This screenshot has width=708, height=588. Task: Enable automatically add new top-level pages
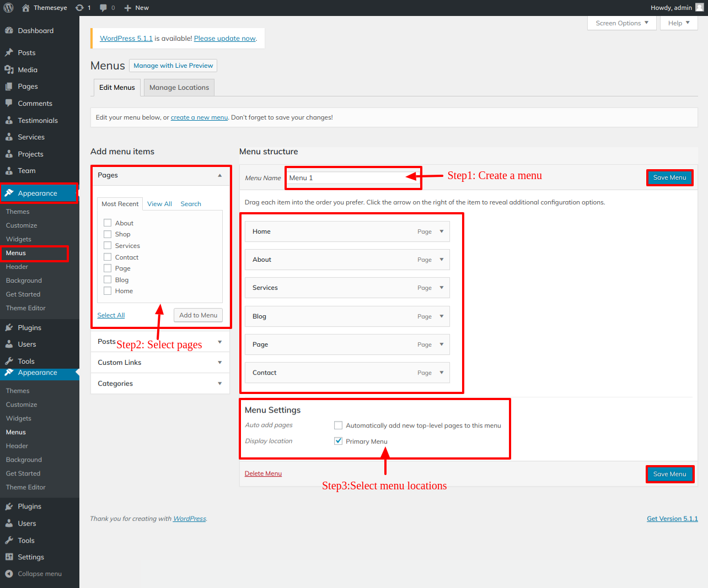tap(339, 425)
